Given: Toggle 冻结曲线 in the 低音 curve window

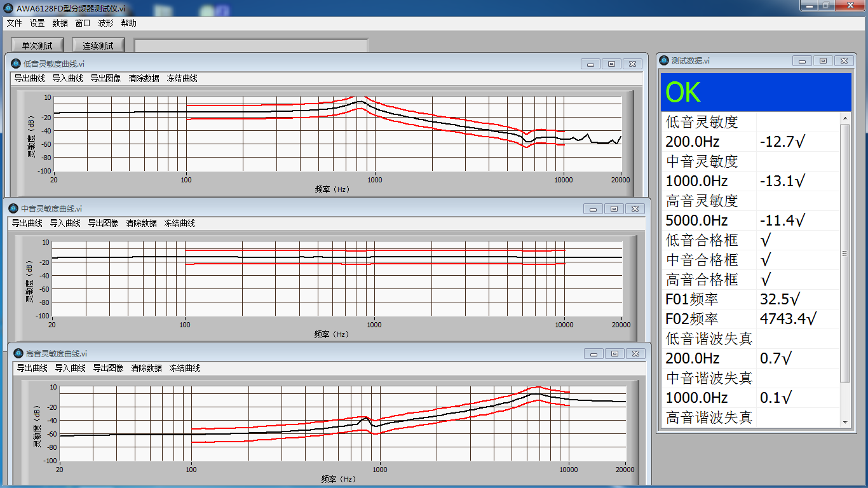Looking at the screenshot, I should 182,78.
